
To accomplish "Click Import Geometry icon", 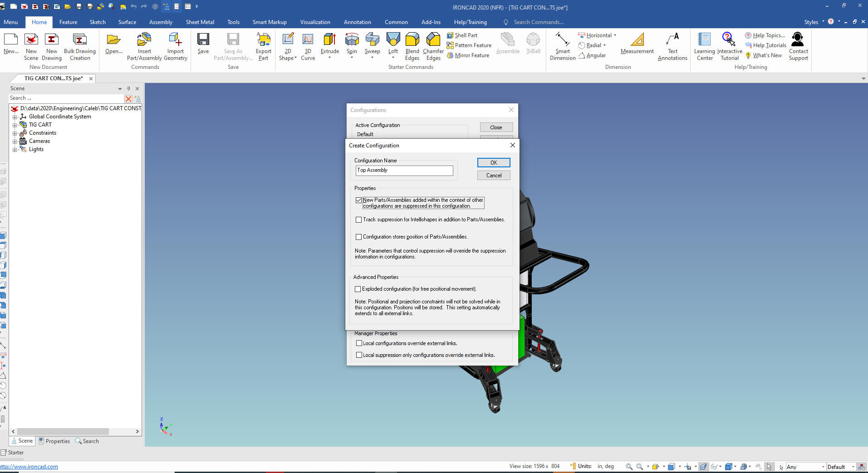I will pos(175,40).
